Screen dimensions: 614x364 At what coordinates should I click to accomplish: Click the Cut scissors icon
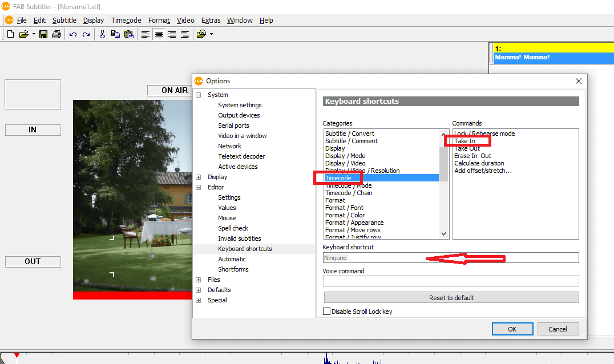pyautogui.click(x=102, y=34)
